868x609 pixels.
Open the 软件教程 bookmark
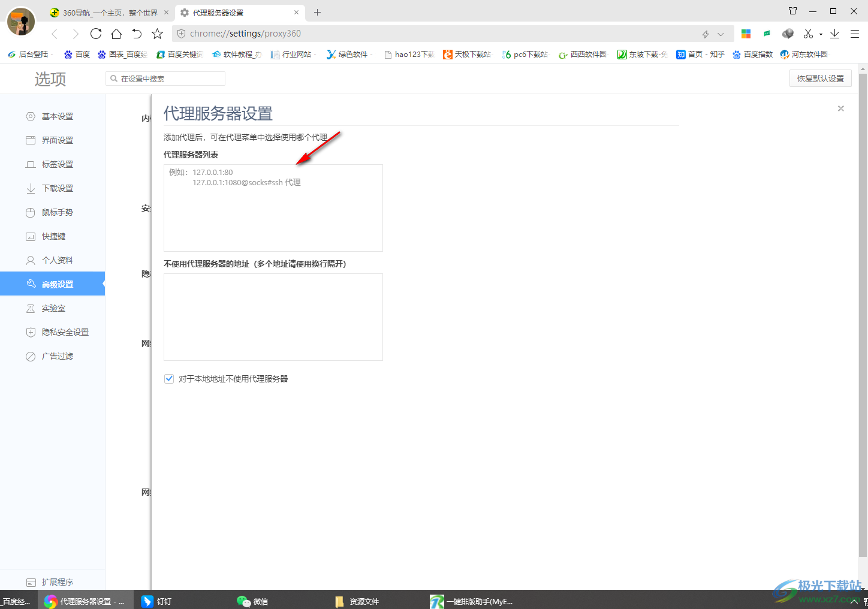point(237,54)
